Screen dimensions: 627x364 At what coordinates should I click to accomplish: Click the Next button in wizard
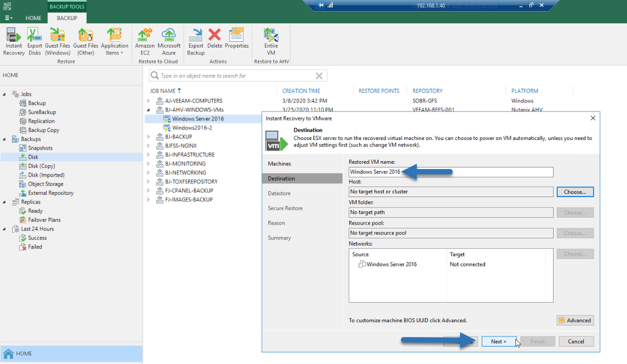[x=499, y=341]
